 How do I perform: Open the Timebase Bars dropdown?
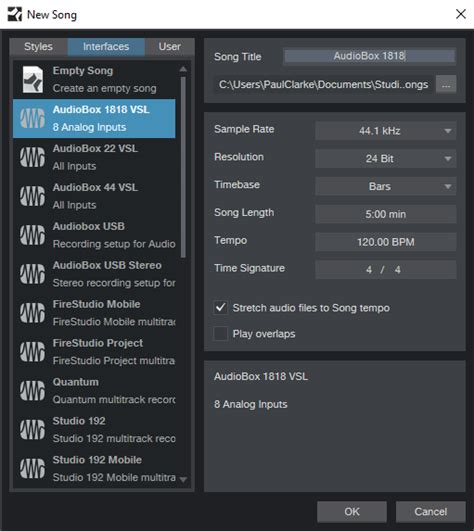click(x=386, y=186)
